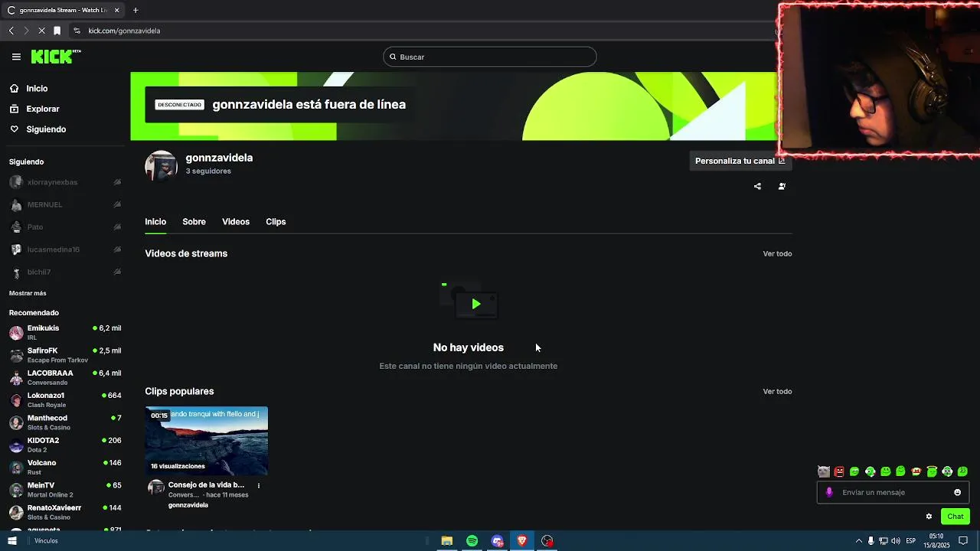Screen dimensions: 980x551
Task: Open RenatoXavieerr recommended channel
Action: pyautogui.click(x=65, y=512)
